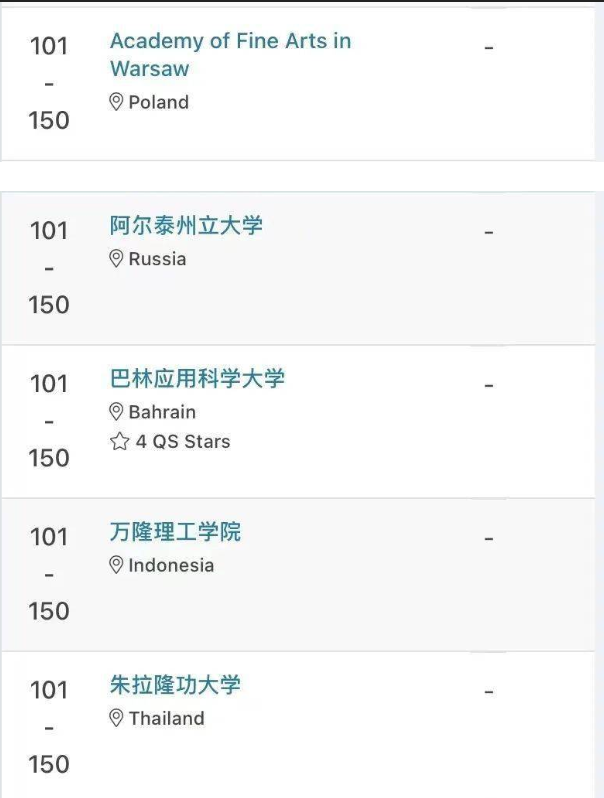Click the location pin icon beside Indonesia

pyautogui.click(x=116, y=565)
